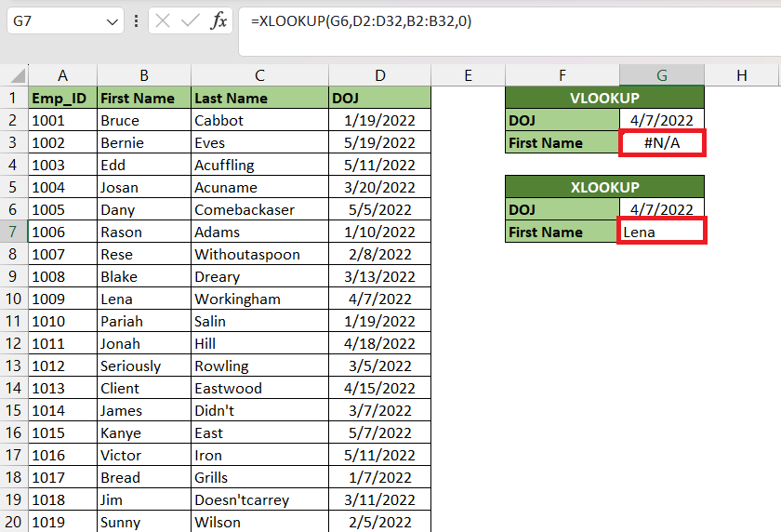Screen dimensions: 781x532
Task: Select cell containing Didn't
Action: click(x=259, y=410)
